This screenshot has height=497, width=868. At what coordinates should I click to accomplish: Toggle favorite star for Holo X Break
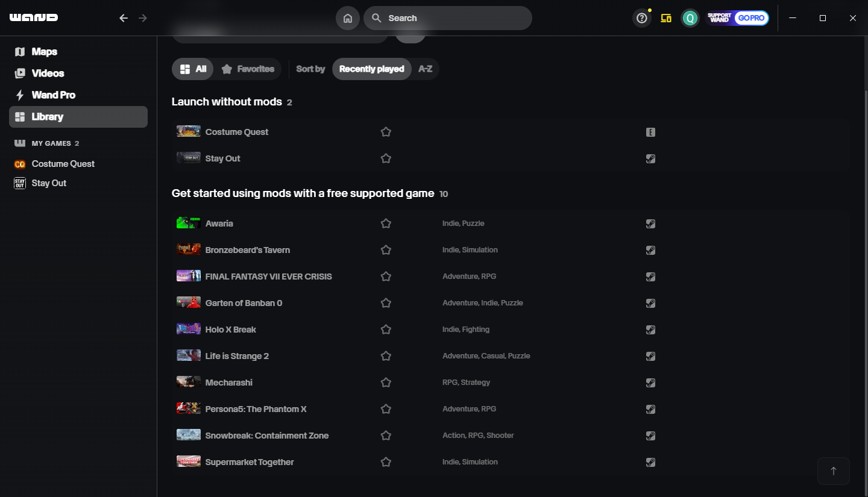[386, 330]
